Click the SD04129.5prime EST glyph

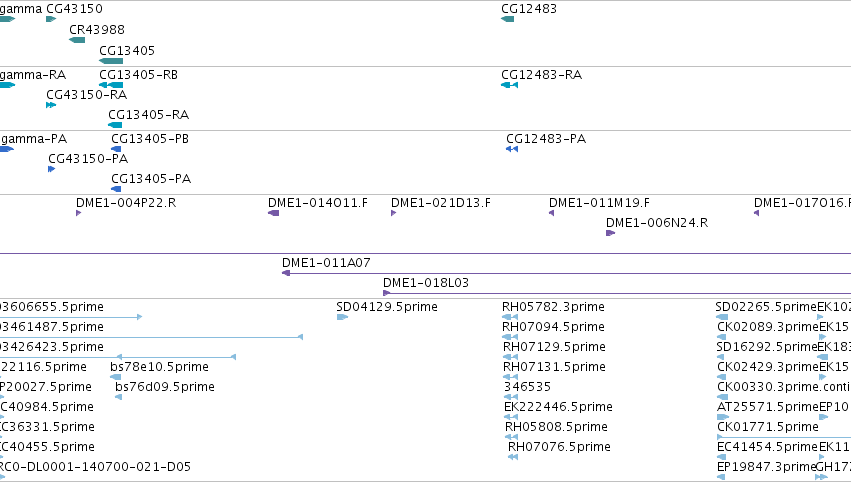pyautogui.click(x=342, y=317)
